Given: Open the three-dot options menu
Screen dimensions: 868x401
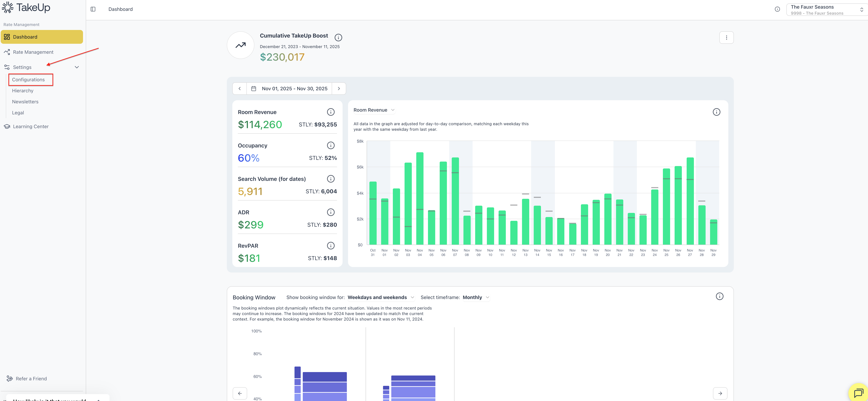Looking at the screenshot, I should pyautogui.click(x=726, y=38).
